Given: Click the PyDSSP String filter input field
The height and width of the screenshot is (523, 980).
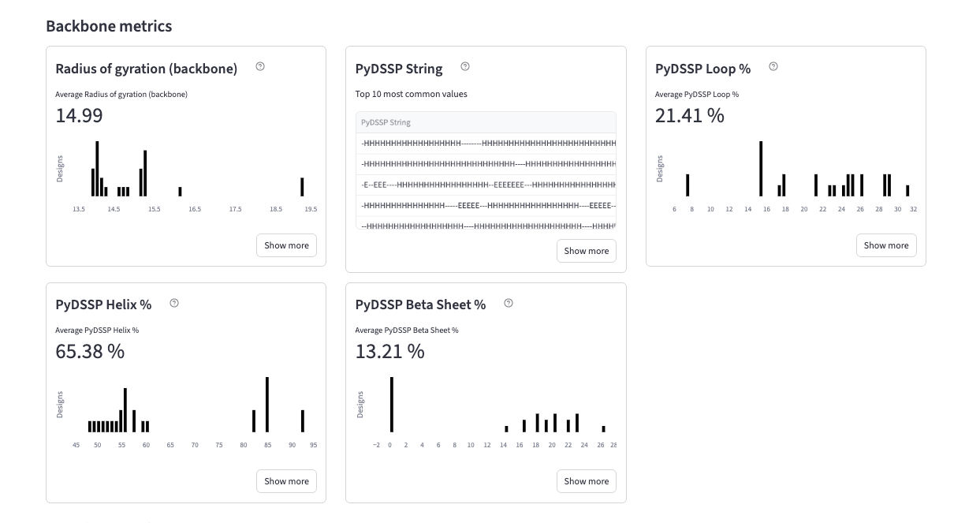Looking at the screenshot, I should 486,122.
